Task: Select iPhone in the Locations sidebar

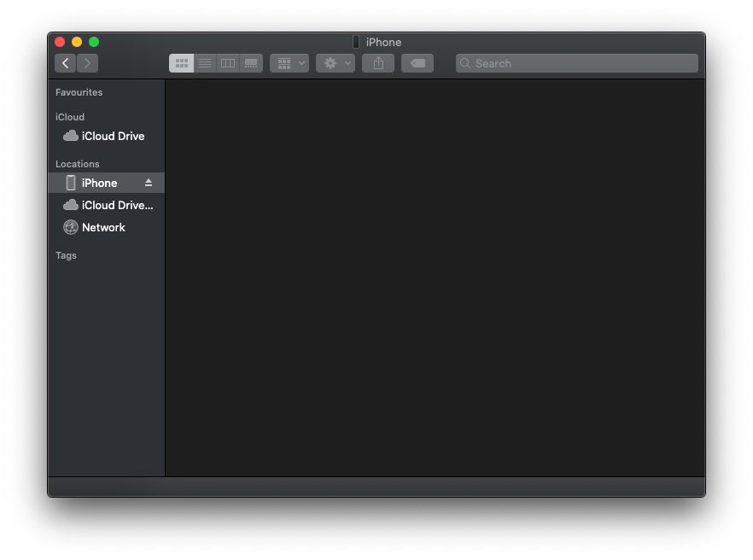Action: (106, 183)
